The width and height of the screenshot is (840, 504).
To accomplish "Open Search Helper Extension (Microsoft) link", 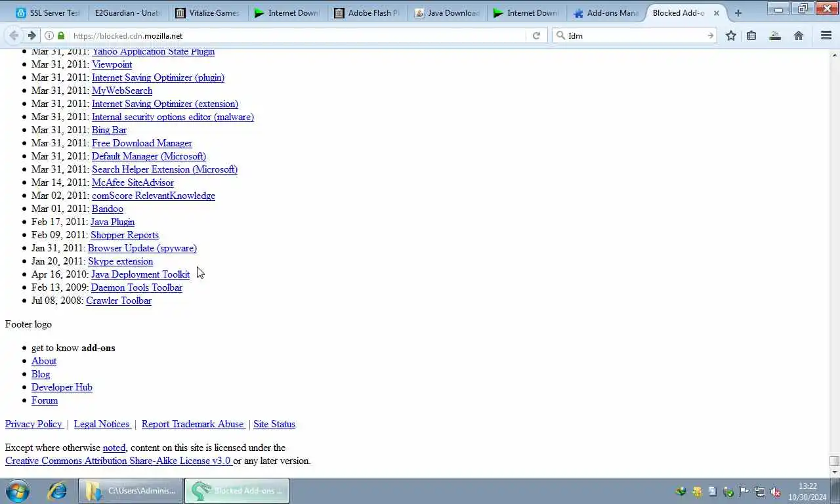I will [165, 169].
